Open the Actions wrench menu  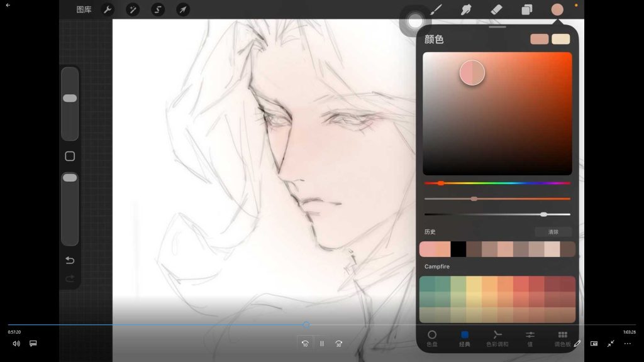coord(108,9)
